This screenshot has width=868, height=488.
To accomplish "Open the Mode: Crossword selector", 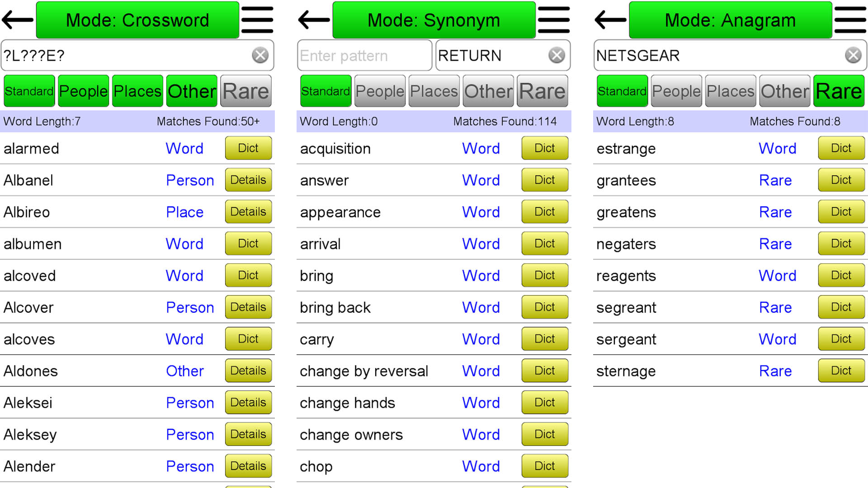I will pyautogui.click(x=137, y=20).
